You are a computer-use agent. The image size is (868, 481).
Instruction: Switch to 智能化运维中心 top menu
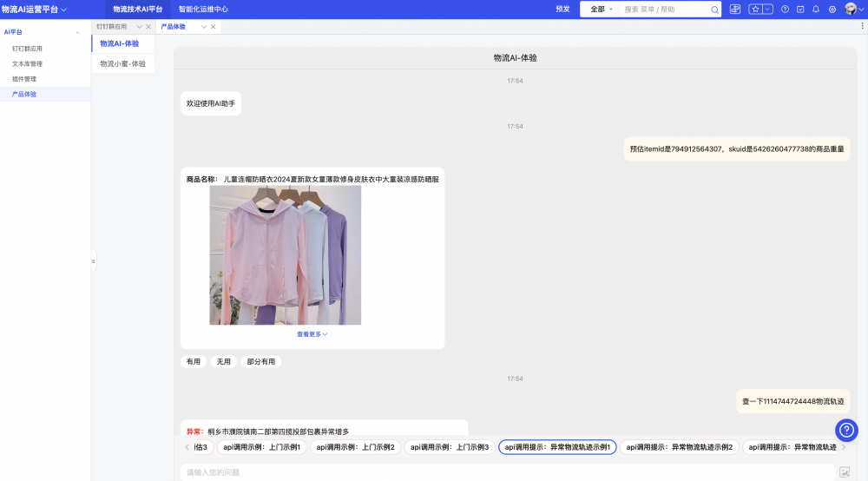coord(203,10)
